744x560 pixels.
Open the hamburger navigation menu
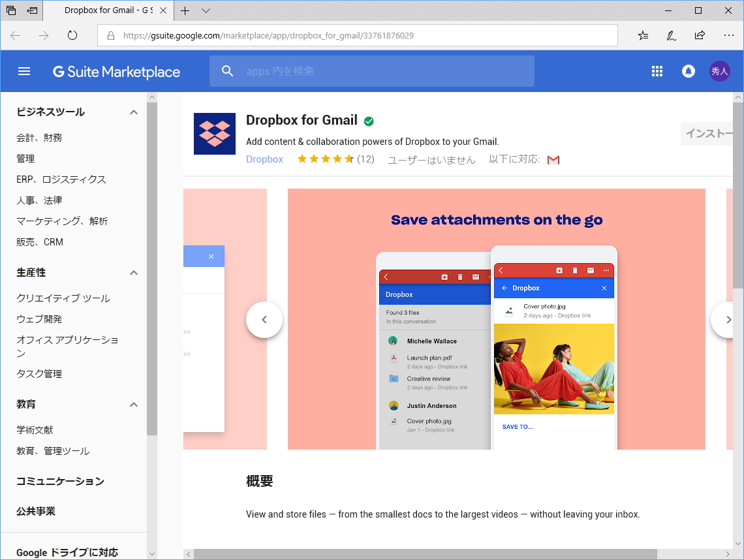(x=24, y=70)
